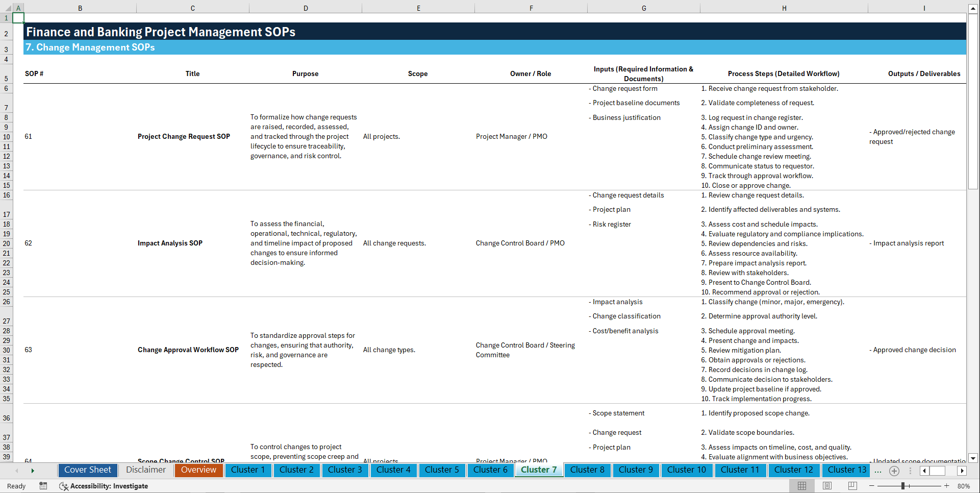The image size is (980, 493).
Task: Start macro recording from status bar
Action: pos(43,486)
